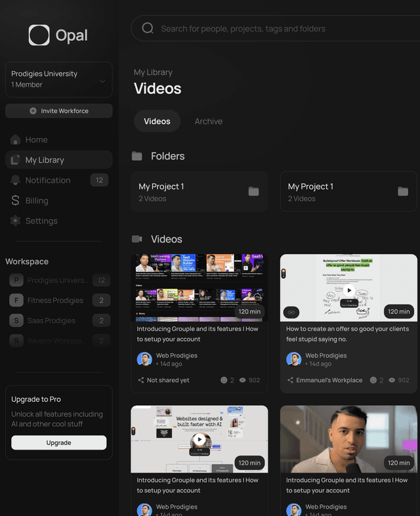Screen dimensions: 420x516
Task: Click the Upgrade to Pro heading
Action: 36,399
